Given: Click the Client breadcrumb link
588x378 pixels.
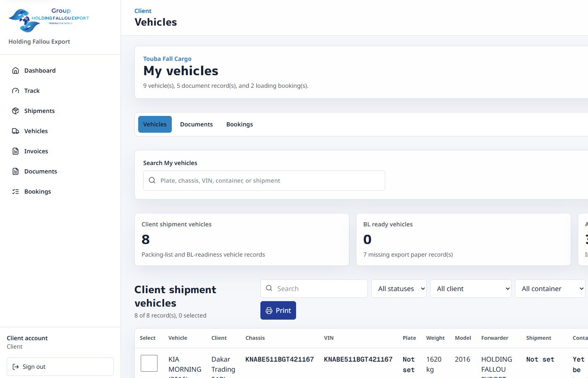Looking at the screenshot, I should coord(143,11).
